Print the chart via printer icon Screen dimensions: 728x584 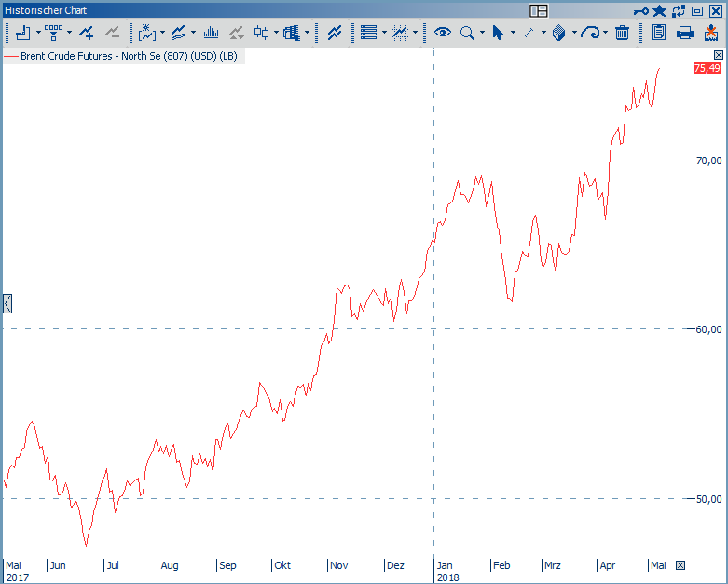[685, 33]
